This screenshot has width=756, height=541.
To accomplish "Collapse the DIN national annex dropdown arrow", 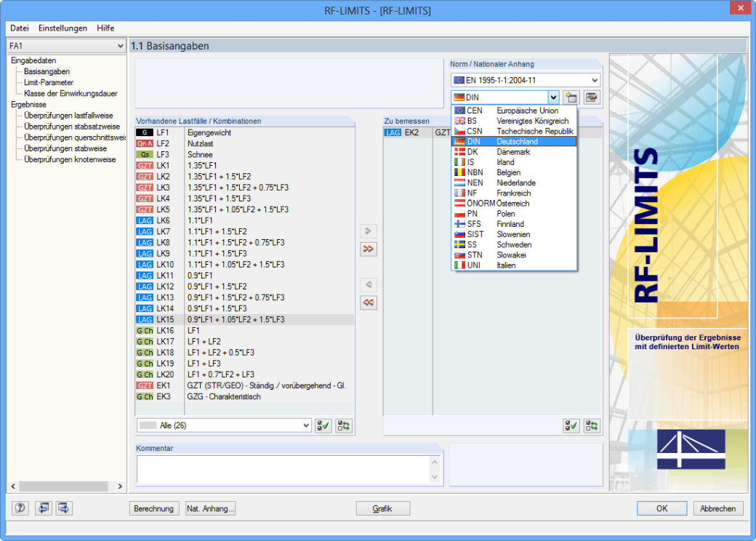I will [553, 97].
